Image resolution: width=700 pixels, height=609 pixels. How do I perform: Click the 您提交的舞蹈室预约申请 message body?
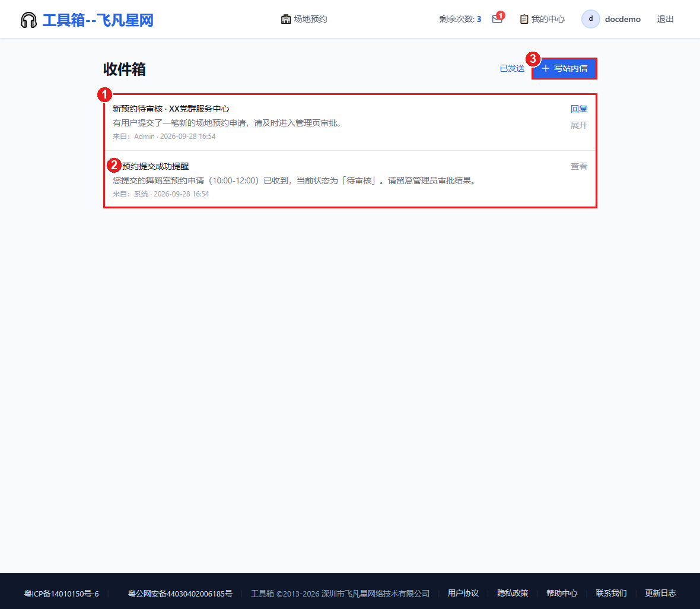[x=295, y=180]
